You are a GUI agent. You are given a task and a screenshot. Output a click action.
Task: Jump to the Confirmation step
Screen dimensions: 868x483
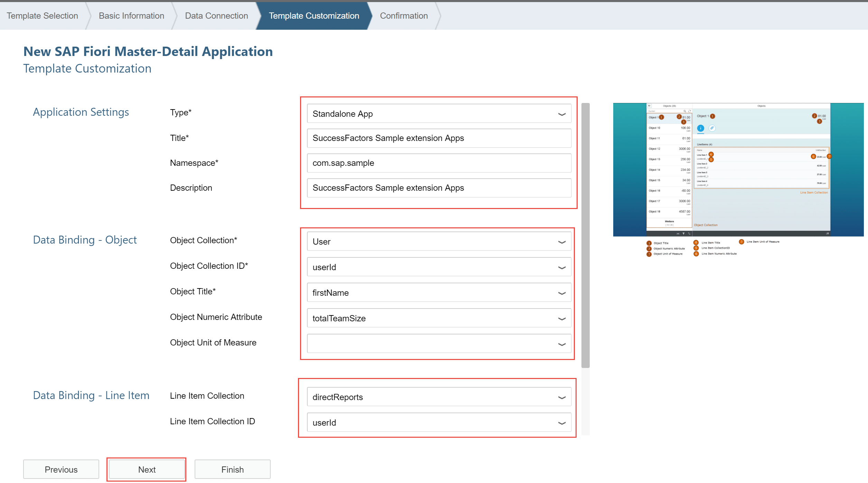[x=404, y=16]
